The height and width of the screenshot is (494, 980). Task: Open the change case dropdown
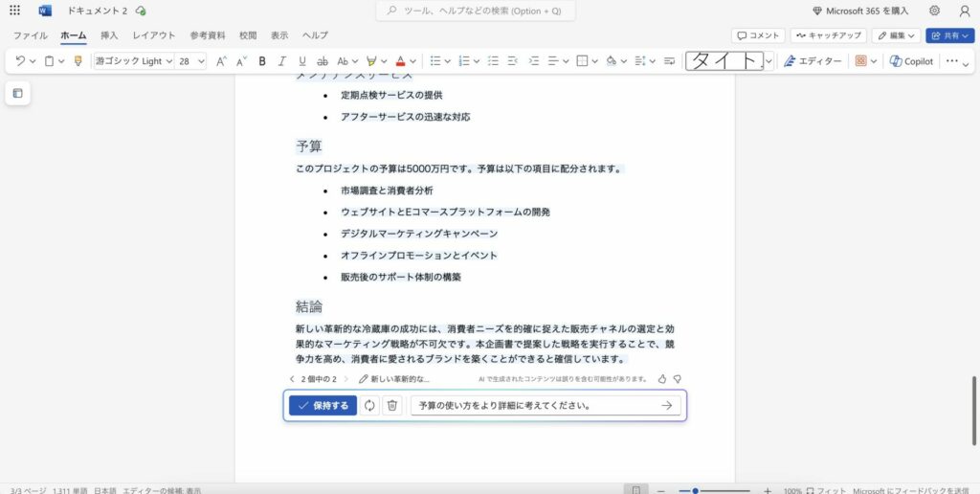click(x=347, y=60)
